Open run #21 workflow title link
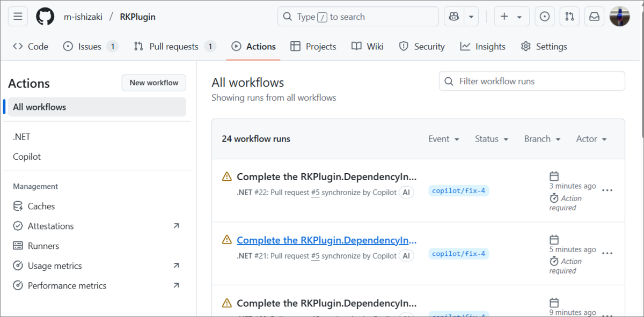 326,240
